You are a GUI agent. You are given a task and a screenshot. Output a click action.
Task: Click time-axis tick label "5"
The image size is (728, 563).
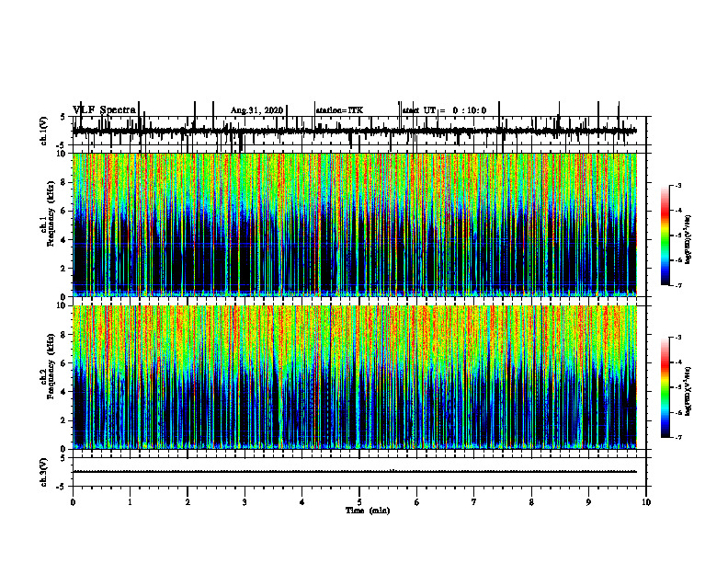tap(359, 502)
